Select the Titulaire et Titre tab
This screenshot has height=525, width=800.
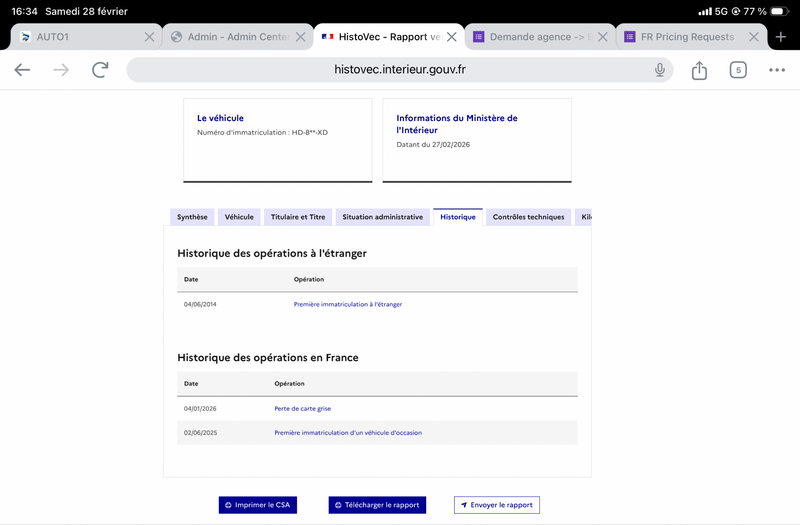[x=298, y=217]
